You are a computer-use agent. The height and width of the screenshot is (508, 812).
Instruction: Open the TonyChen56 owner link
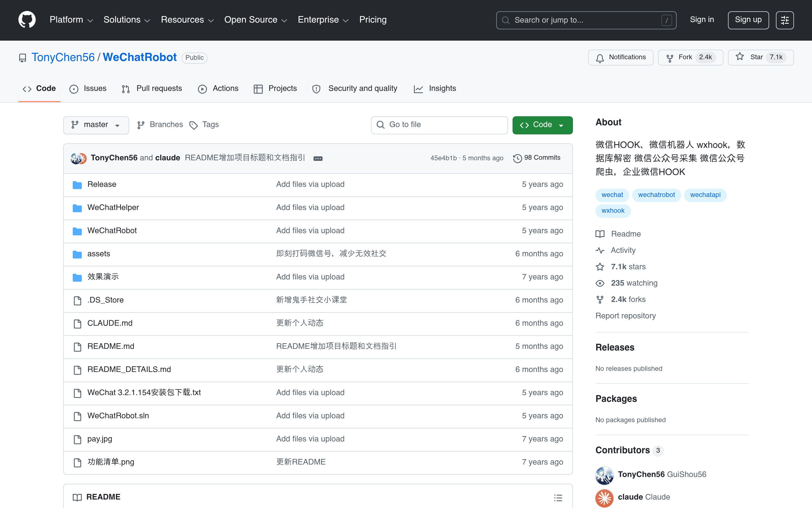pos(63,58)
